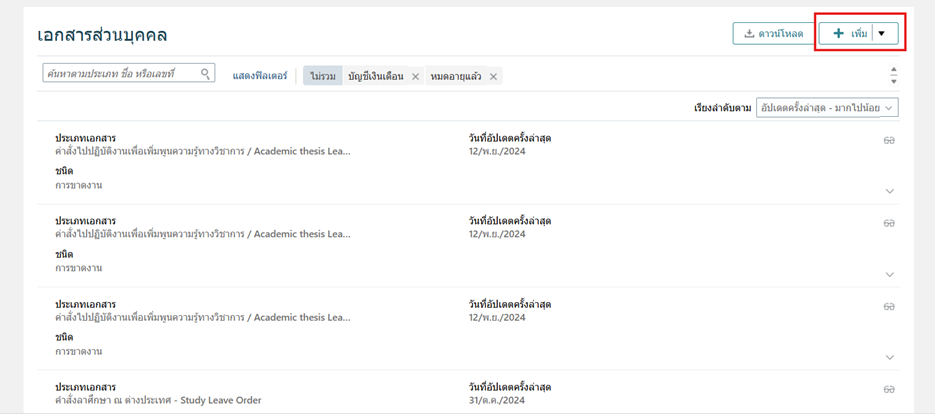Screen dimensions: 935x414
Task: Click the view icon on the third document row
Action: 888,306
